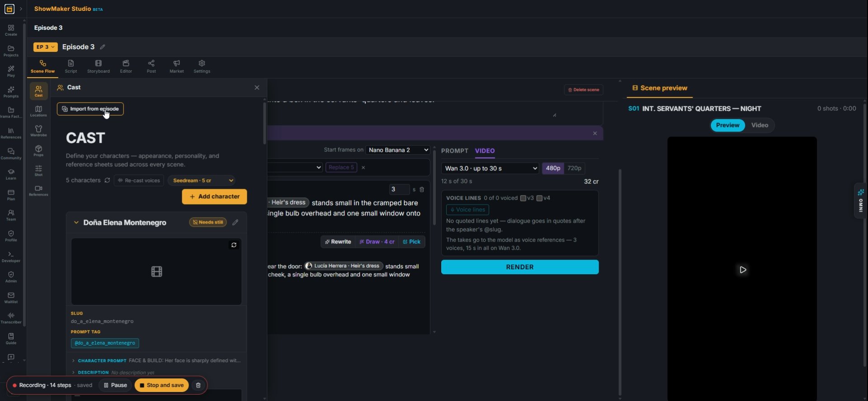Open the Community page

coord(11,154)
